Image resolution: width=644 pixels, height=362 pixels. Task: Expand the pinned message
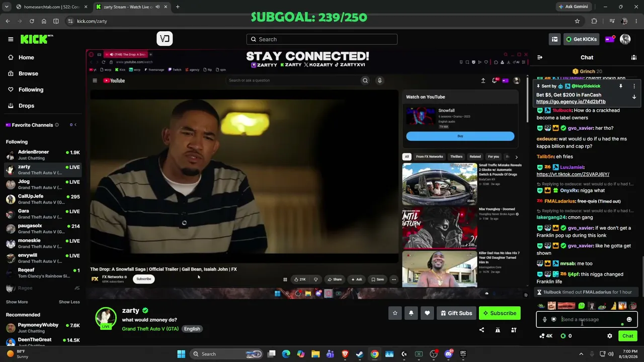click(x=634, y=97)
